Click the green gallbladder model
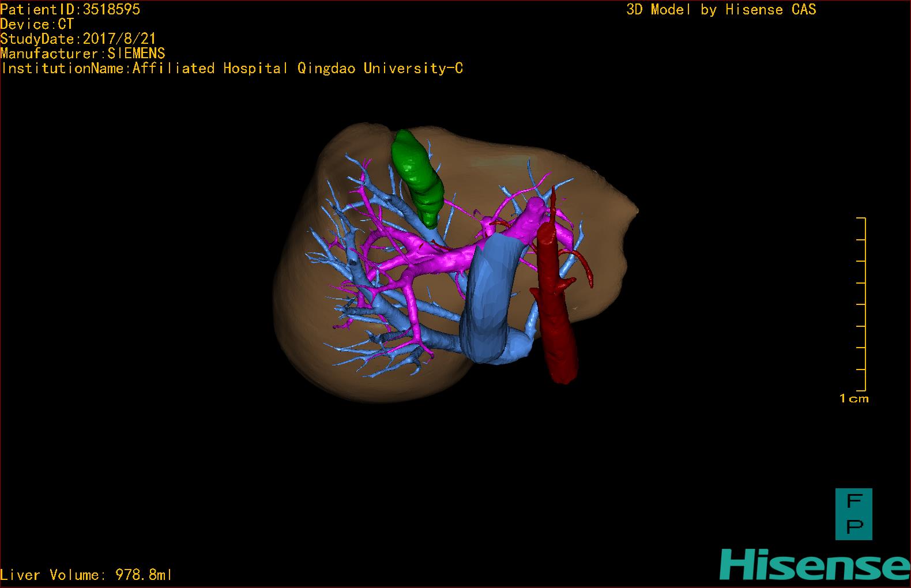This screenshot has height=588, width=911. click(418, 179)
